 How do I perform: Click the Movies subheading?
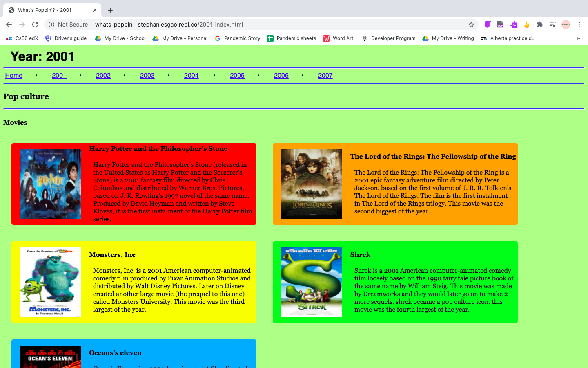click(x=15, y=123)
